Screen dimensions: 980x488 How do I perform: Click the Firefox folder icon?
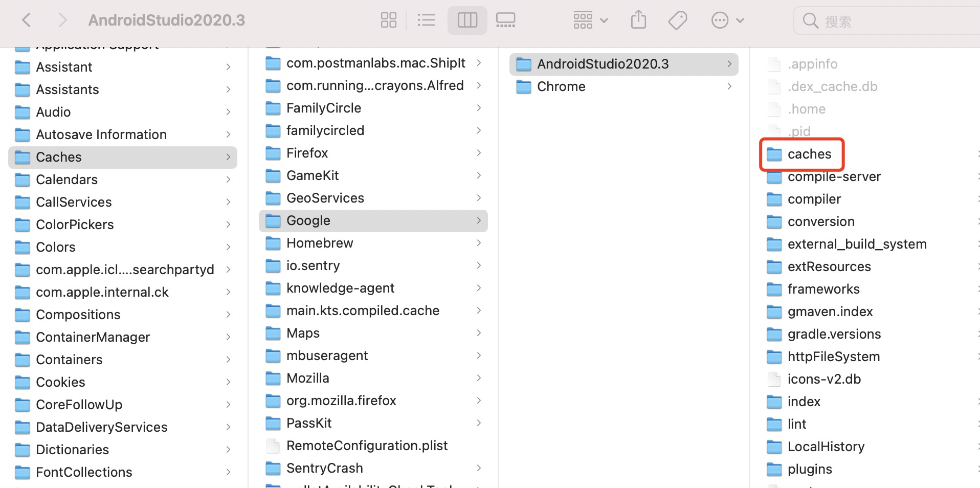coord(273,153)
